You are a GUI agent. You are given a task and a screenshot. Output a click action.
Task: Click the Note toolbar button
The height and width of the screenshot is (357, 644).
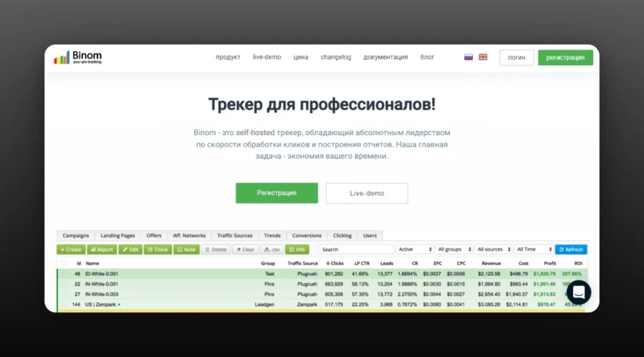click(x=186, y=250)
